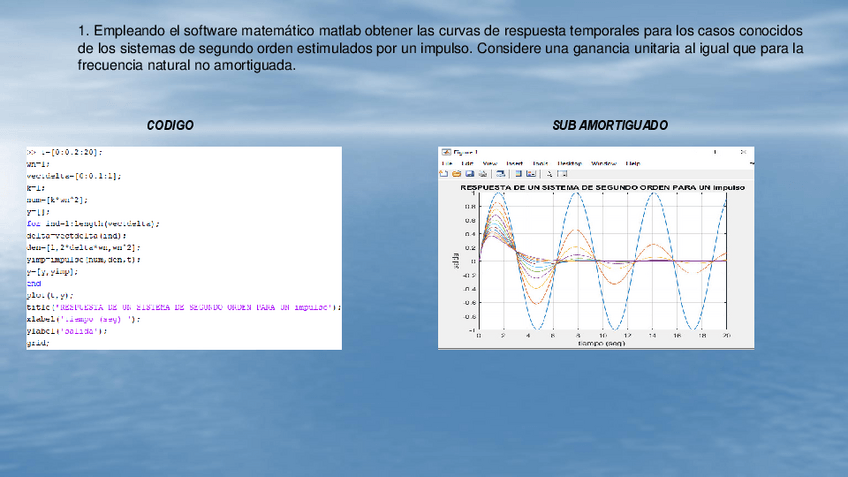The image size is (848, 477).
Task: Click the code line 'den=[1,2*delta*wn,wn^2];'
Action: (x=83, y=248)
